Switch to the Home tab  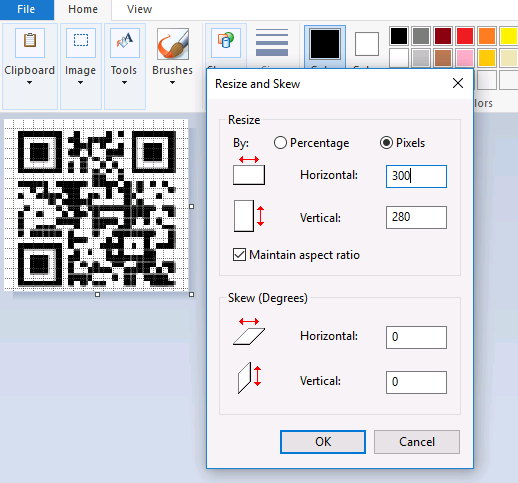[x=83, y=9]
